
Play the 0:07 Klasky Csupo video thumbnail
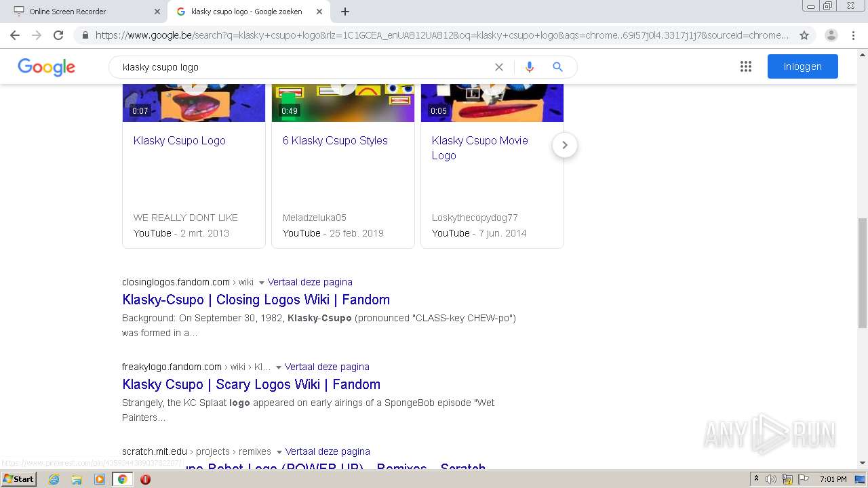[x=194, y=103]
